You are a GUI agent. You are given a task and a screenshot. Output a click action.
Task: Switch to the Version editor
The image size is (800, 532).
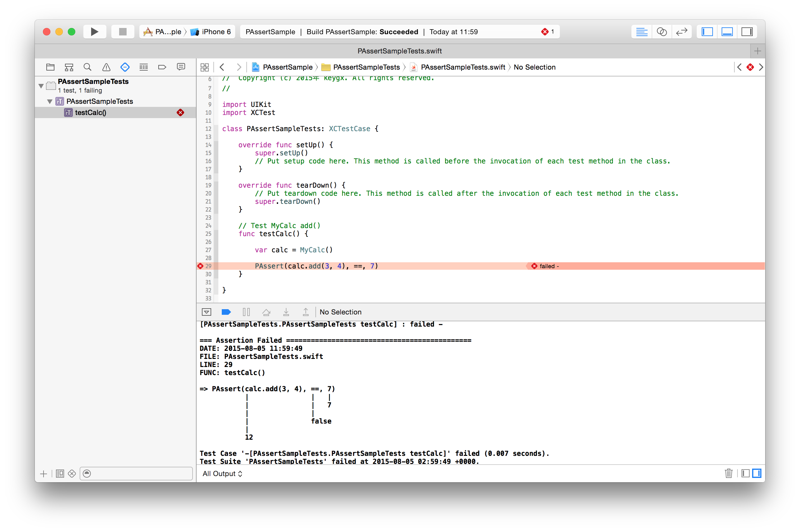pos(681,32)
